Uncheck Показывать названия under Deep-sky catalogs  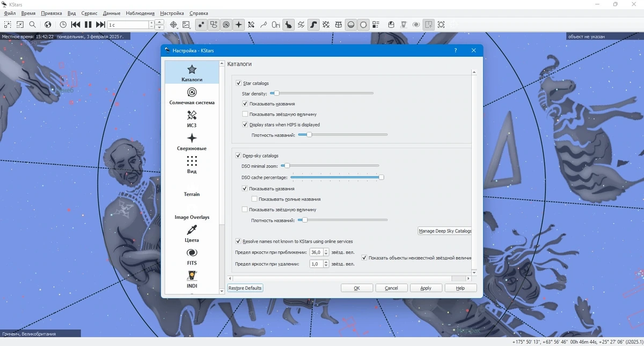[x=245, y=189]
